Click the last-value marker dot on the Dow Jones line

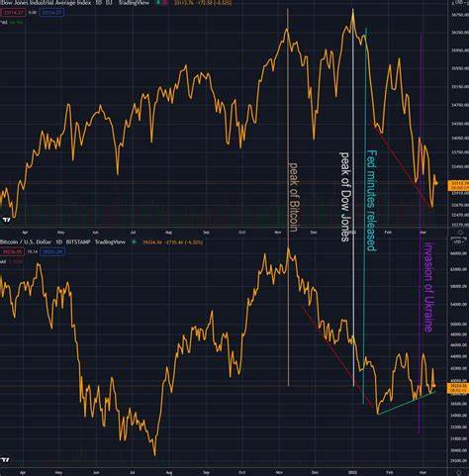pos(436,183)
